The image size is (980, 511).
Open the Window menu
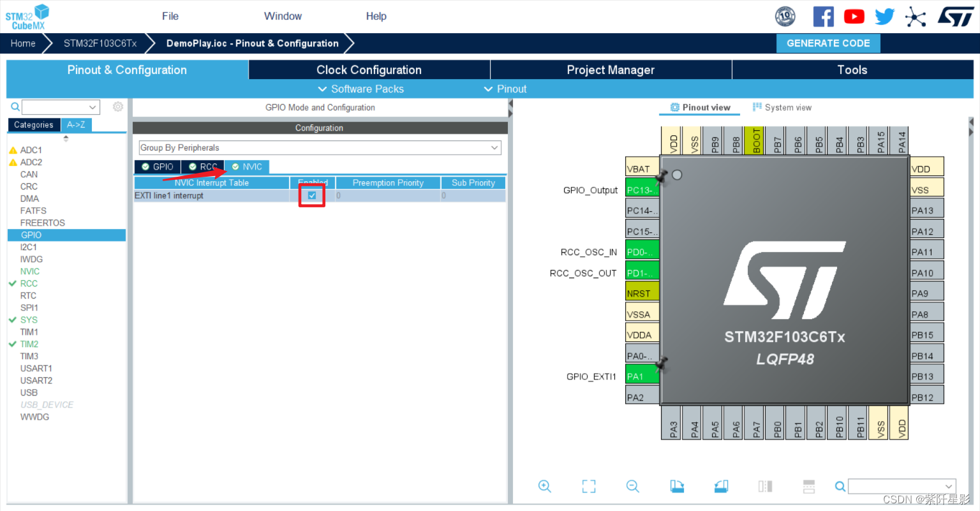(x=283, y=16)
